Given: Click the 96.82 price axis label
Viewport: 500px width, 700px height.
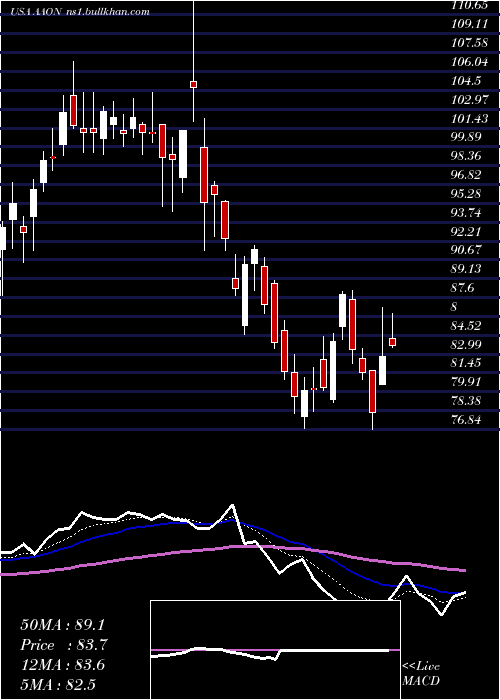Looking at the screenshot, I should (x=467, y=175).
